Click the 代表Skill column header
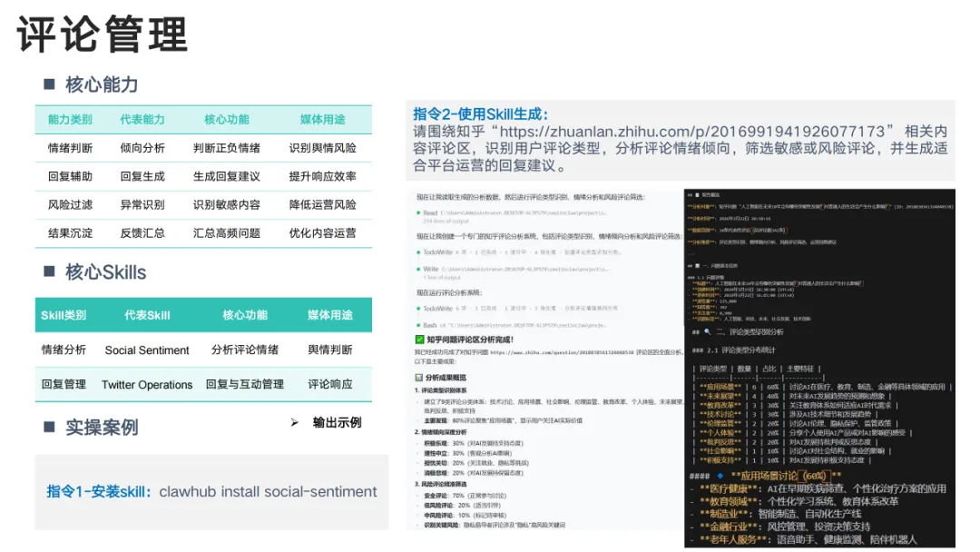The height and width of the screenshot is (552, 980). click(x=147, y=315)
